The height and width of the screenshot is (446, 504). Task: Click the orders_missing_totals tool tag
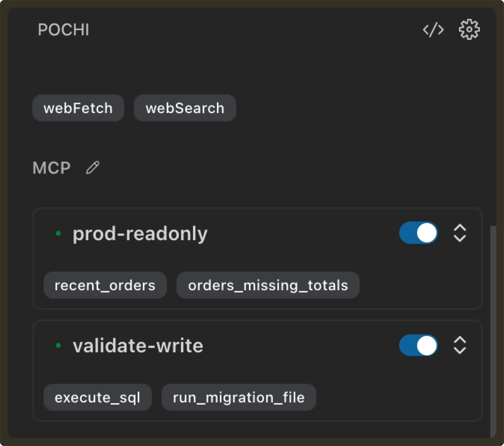click(268, 285)
